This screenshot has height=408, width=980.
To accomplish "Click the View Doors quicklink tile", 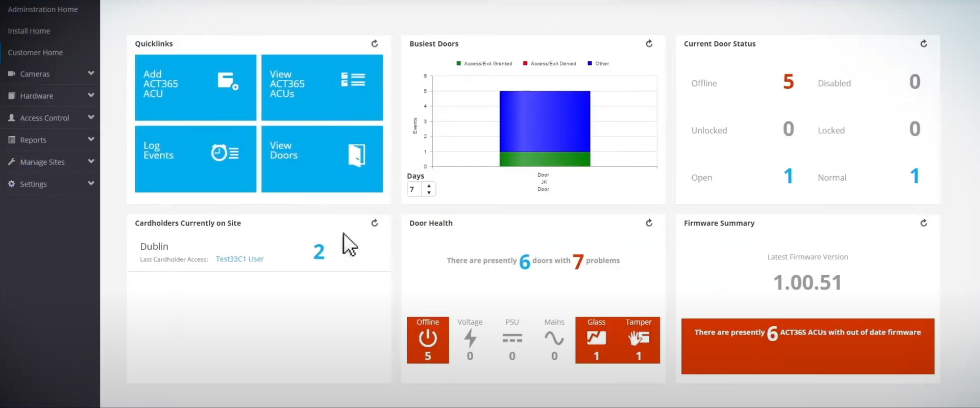I will point(322,159).
